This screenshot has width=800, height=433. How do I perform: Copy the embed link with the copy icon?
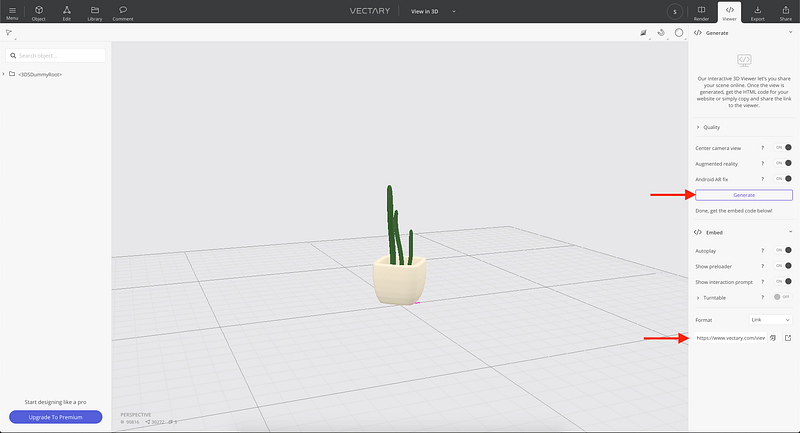coord(773,338)
